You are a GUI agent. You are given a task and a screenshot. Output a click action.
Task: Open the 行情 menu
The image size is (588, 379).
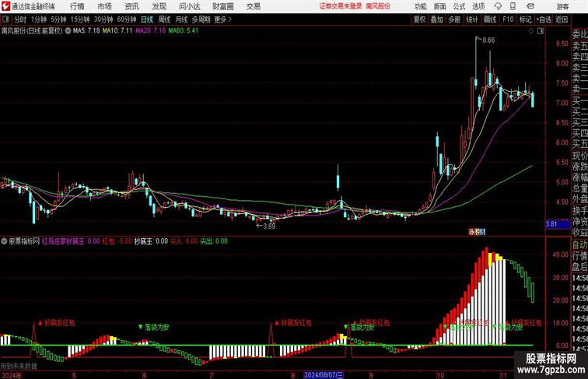click(77, 6)
